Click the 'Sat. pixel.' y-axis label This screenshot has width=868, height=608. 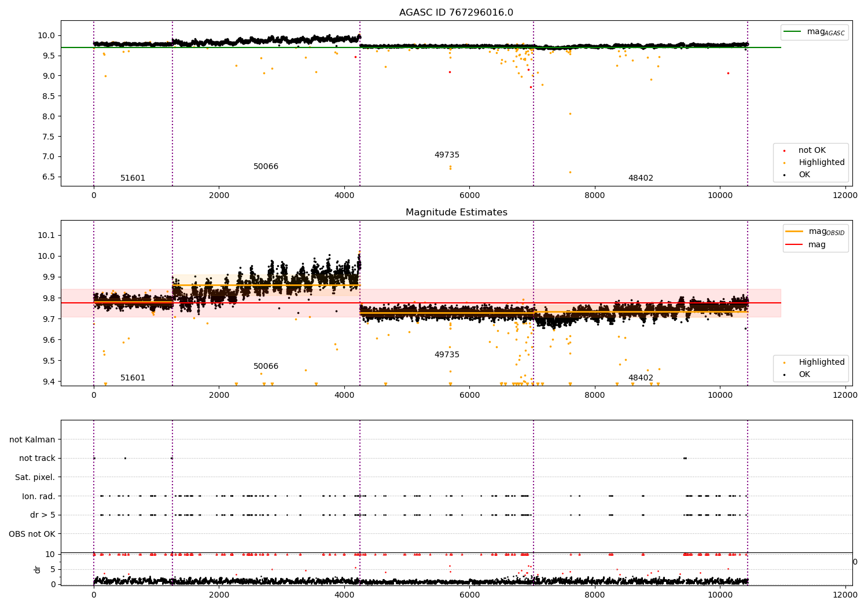[x=35, y=478]
